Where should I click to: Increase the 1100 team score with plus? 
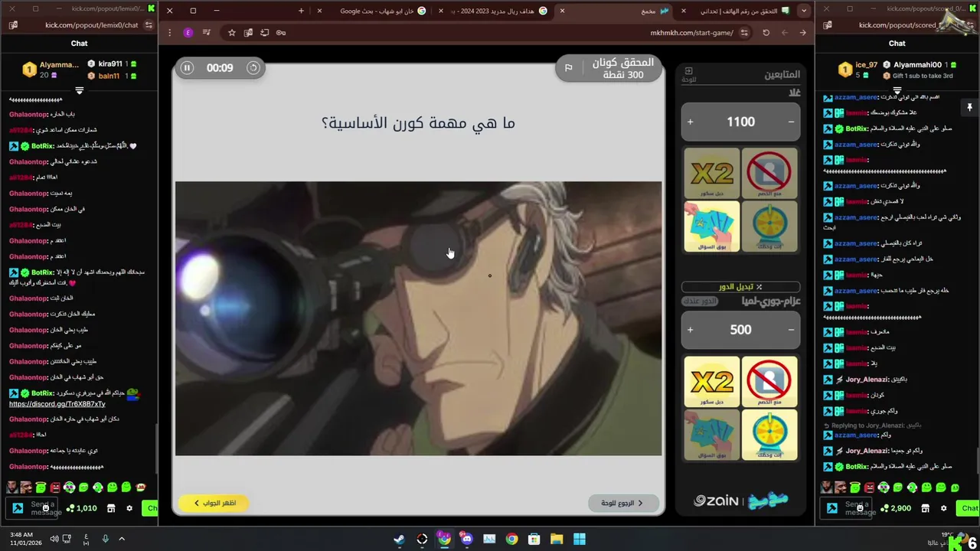pyautogui.click(x=690, y=122)
